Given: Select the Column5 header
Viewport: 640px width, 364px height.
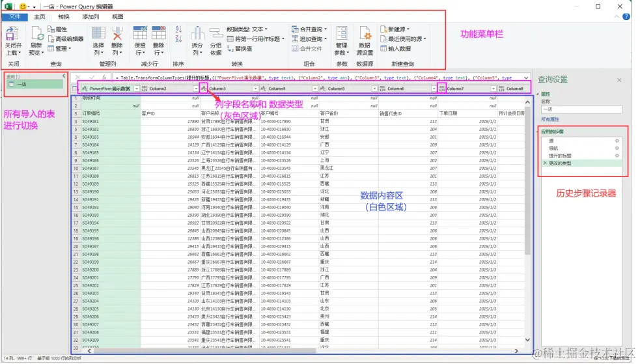Looking at the screenshot, I should click(x=348, y=89).
